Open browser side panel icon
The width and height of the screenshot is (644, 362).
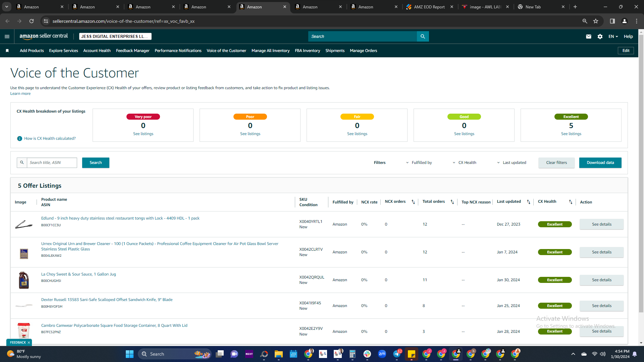click(612, 21)
